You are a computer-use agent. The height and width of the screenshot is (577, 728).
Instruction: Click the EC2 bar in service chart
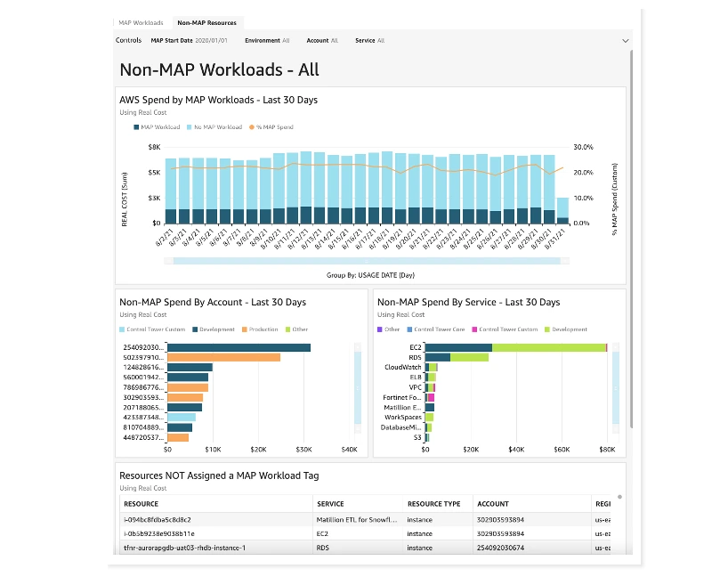516,347
